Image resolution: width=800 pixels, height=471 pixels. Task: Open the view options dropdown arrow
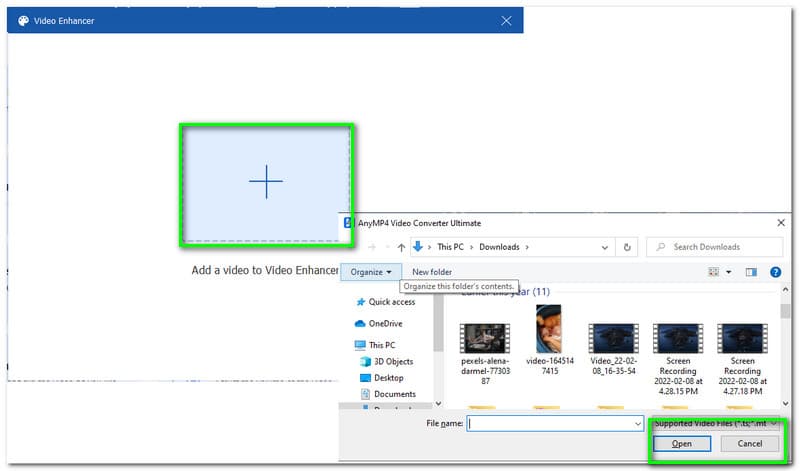[x=729, y=272]
